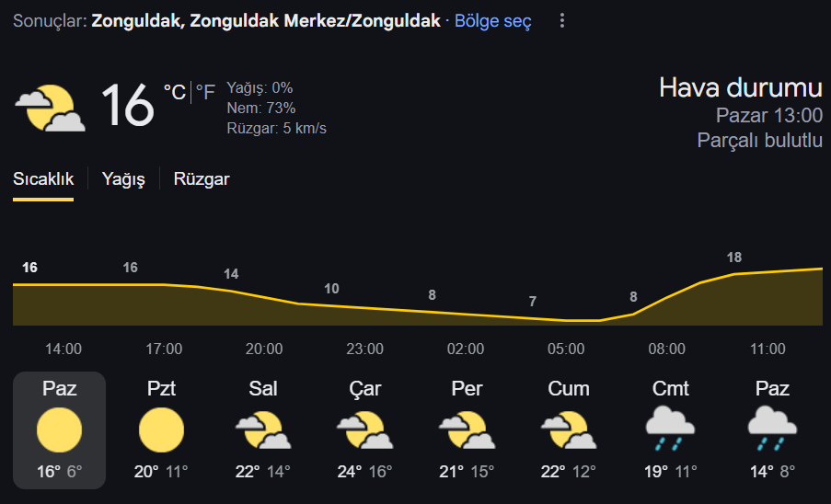Click the 20:00 hour label
Viewport: 831px width, 504px height.
264,349
